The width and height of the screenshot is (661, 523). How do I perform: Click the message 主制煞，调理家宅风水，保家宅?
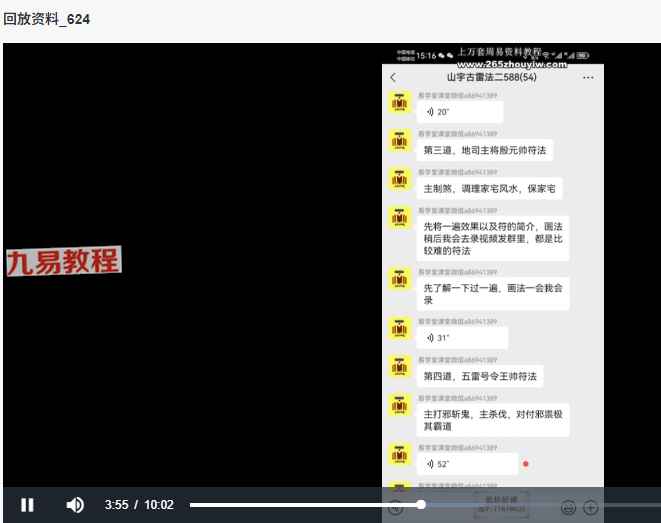click(x=489, y=188)
